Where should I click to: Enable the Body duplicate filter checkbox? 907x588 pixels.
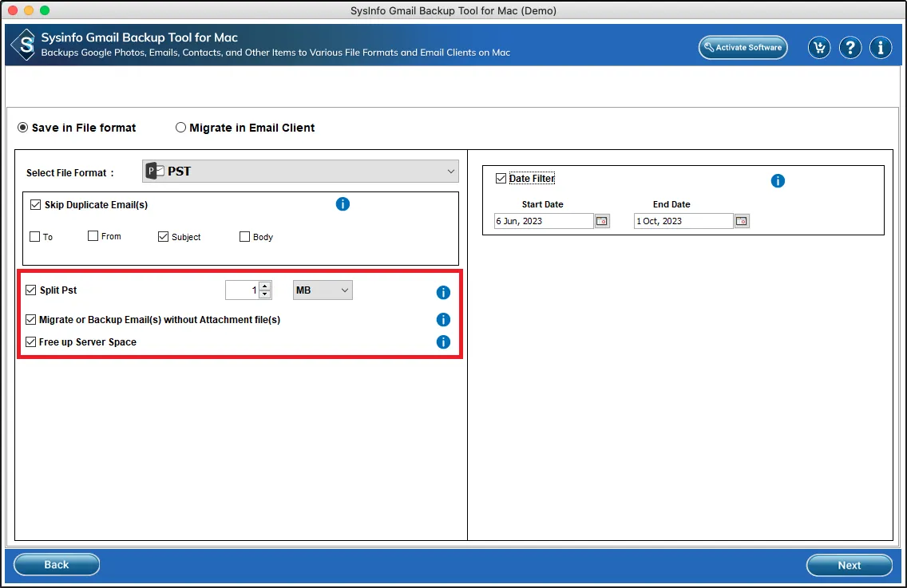point(245,236)
